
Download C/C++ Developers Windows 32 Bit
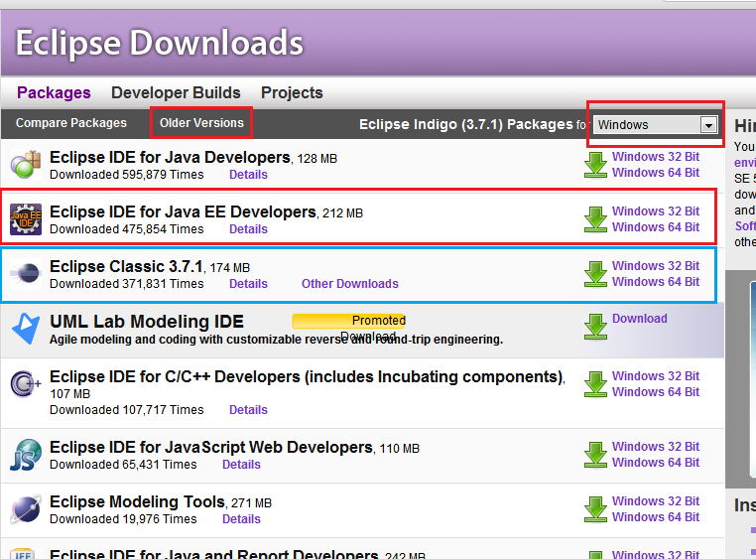656,376
